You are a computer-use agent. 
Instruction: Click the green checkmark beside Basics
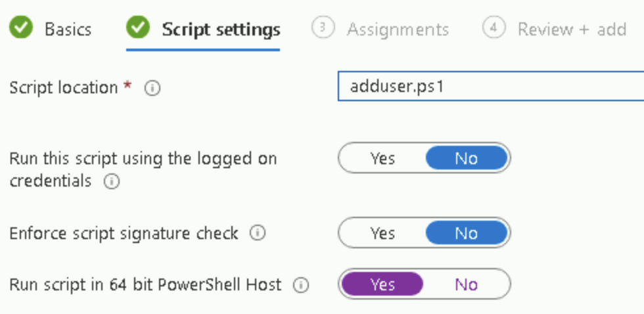22,28
